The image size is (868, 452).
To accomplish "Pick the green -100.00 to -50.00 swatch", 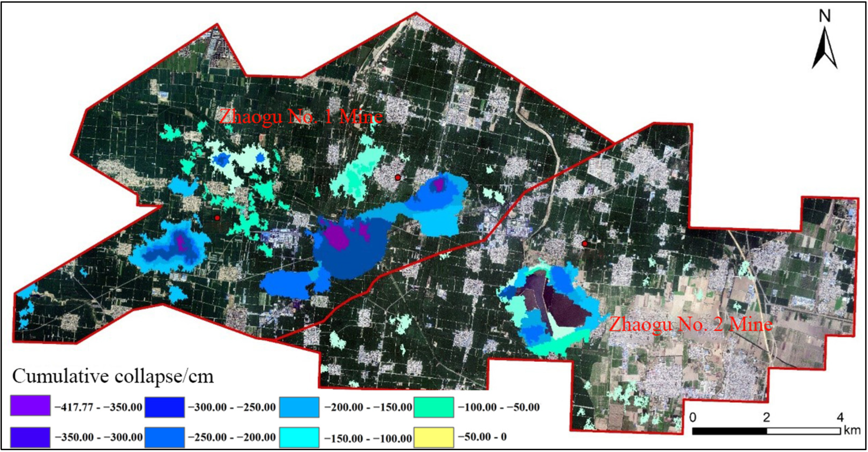I will 433,407.
